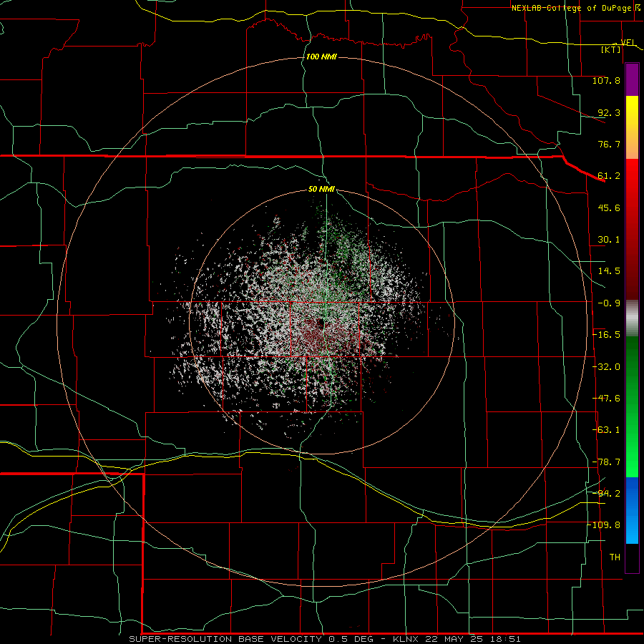The height and width of the screenshot is (644, 644).
Task: Click the -47.6 scale value
Action: pyautogui.click(x=606, y=399)
